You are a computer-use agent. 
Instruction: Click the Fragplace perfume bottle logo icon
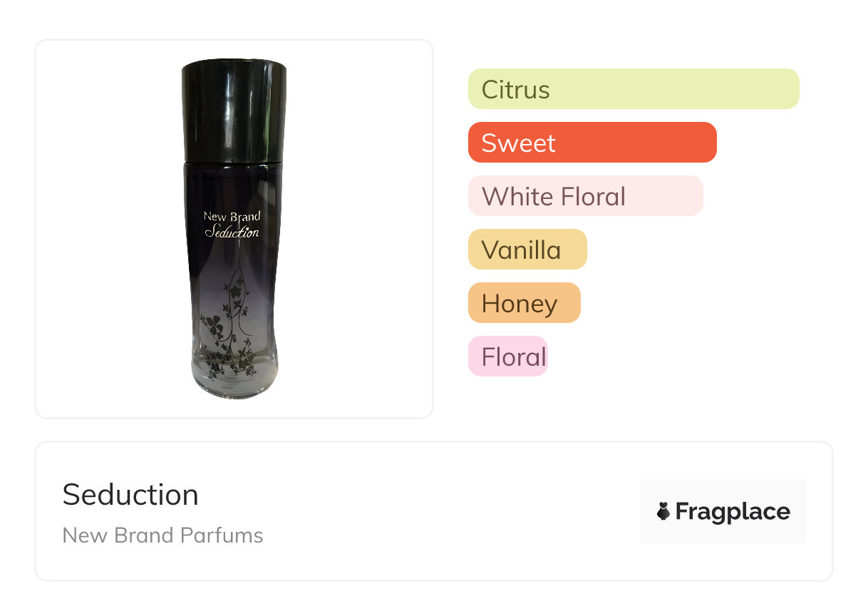click(663, 511)
